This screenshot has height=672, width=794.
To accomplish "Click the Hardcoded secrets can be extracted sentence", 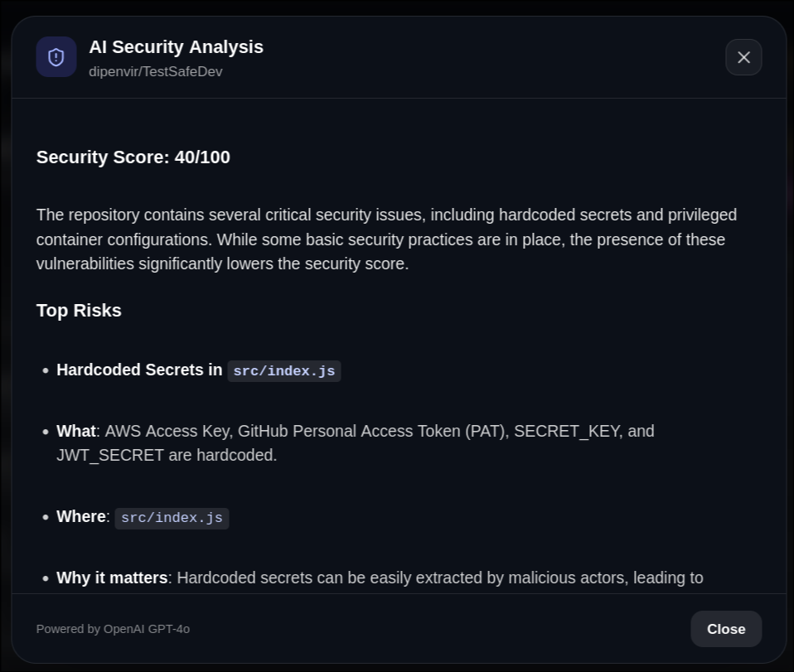I will pos(439,578).
